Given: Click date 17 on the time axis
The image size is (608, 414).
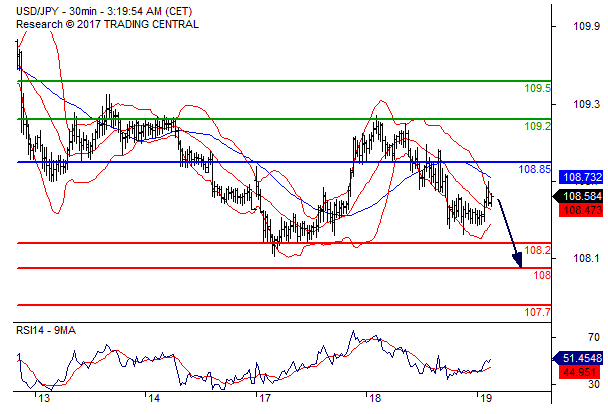Looking at the screenshot, I should point(265,398).
